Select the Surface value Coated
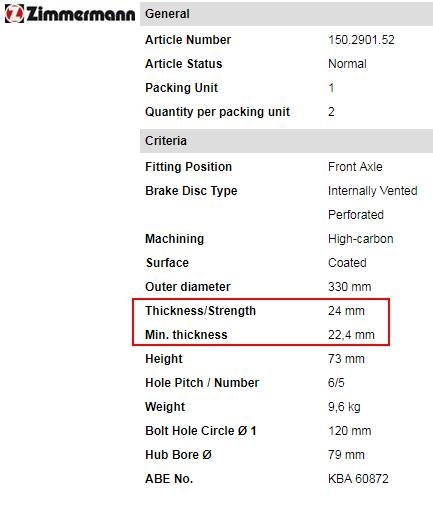Screen dimensions: 433x506 coord(347,263)
